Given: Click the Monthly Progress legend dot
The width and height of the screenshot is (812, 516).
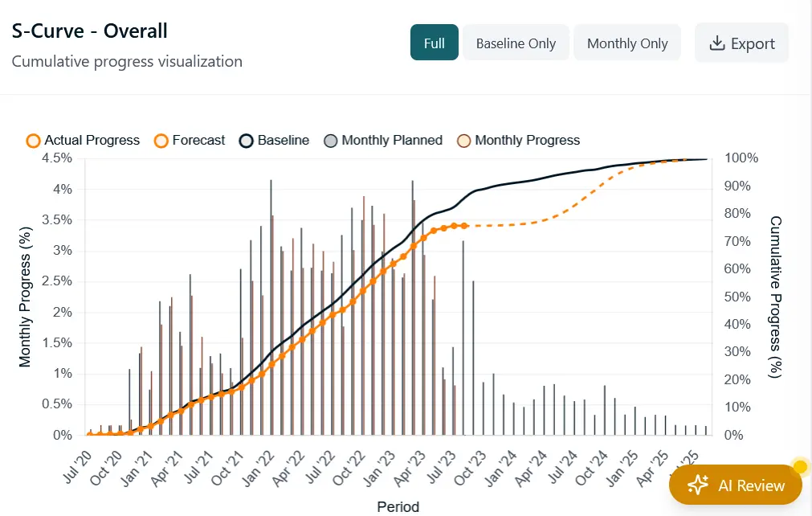Looking at the screenshot, I should pos(464,140).
